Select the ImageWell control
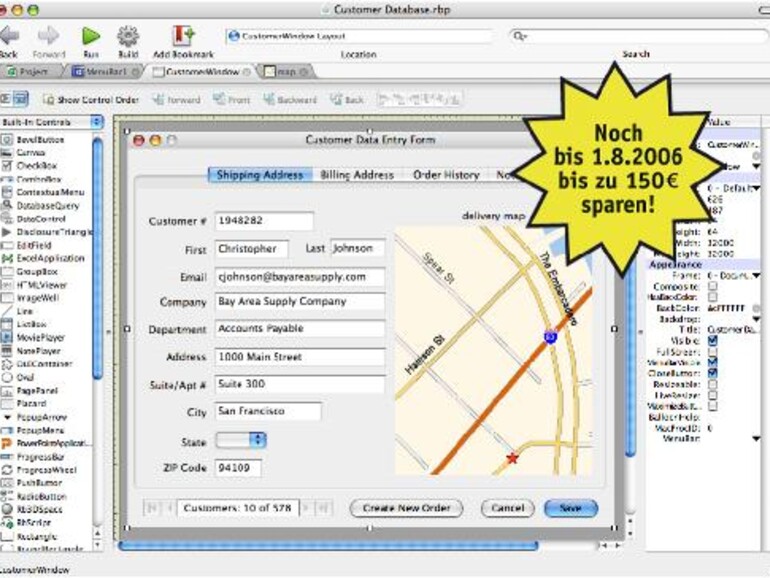Screen dimensions: 770x578 point(38,298)
